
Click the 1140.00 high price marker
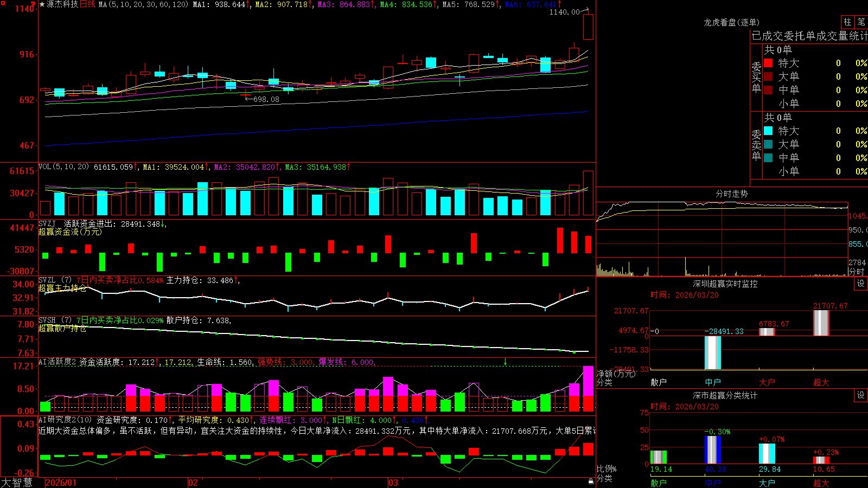pos(565,12)
